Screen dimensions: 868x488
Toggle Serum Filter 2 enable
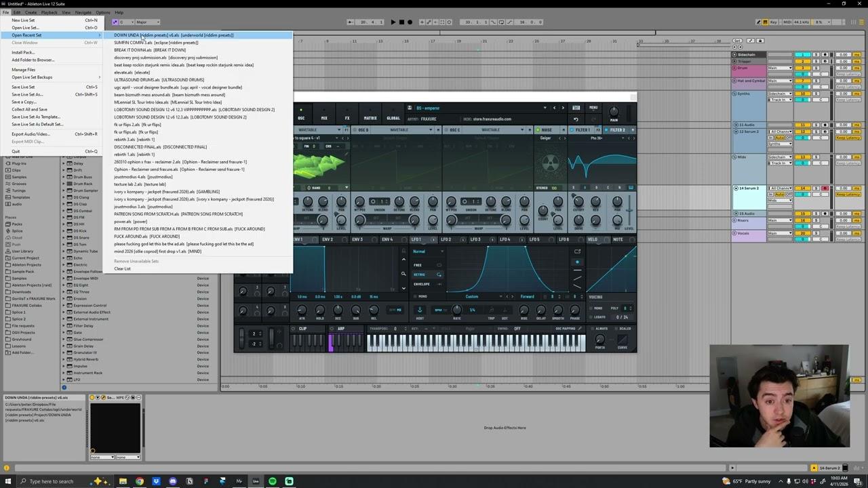(607, 130)
